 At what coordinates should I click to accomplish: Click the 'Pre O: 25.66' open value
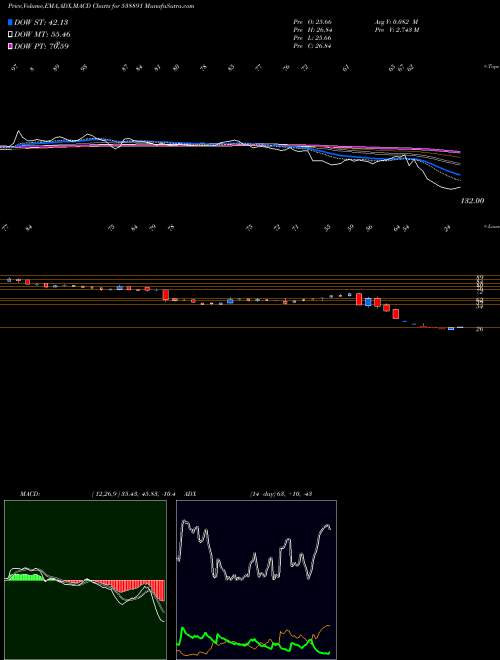tap(312, 22)
